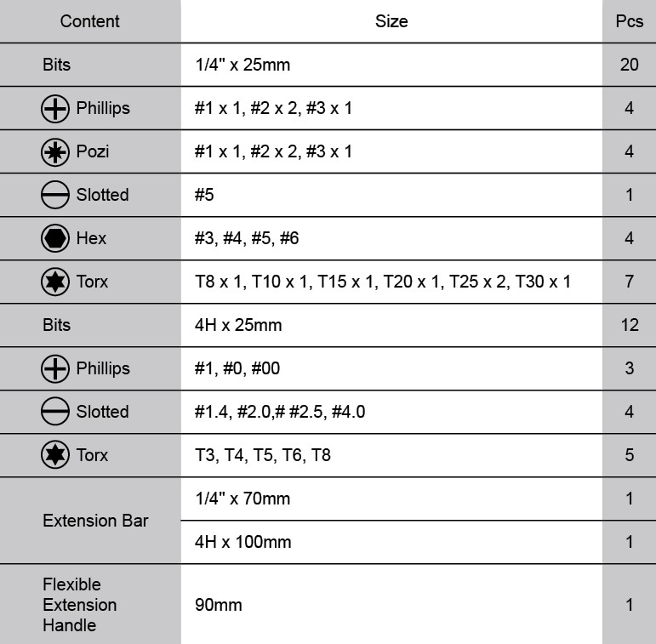Click the Hex sizes #3, #4, #5, #6
The image size is (656, 644).
247,239
